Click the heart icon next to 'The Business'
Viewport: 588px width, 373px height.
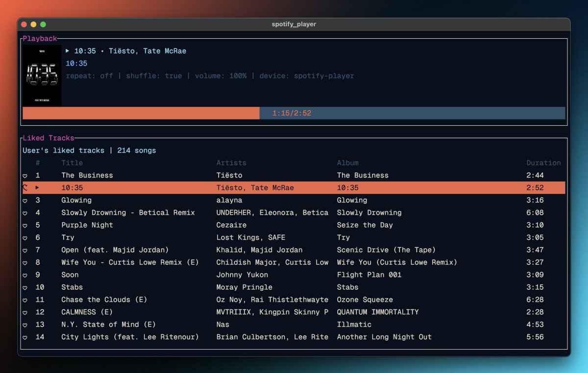coord(25,175)
